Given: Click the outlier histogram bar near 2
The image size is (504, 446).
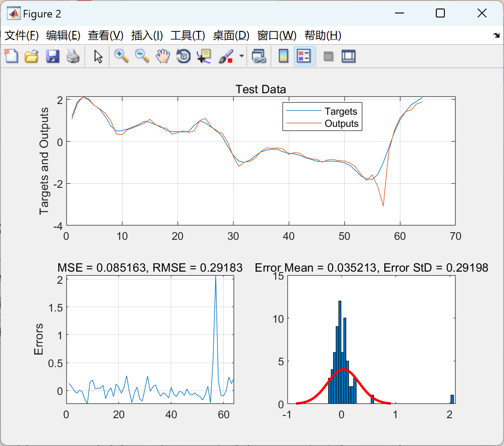Looking at the screenshot, I should [x=452, y=399].
